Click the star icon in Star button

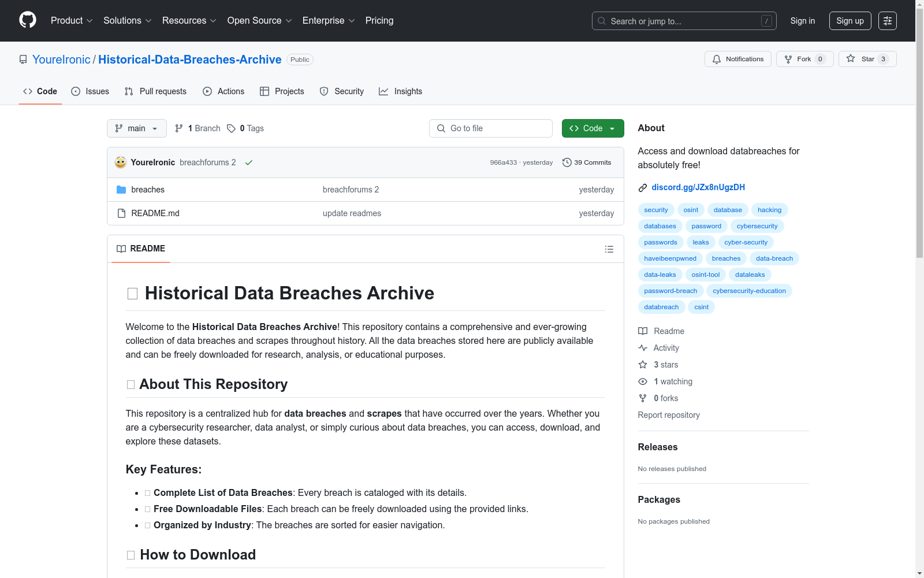[x=851, y=58]
